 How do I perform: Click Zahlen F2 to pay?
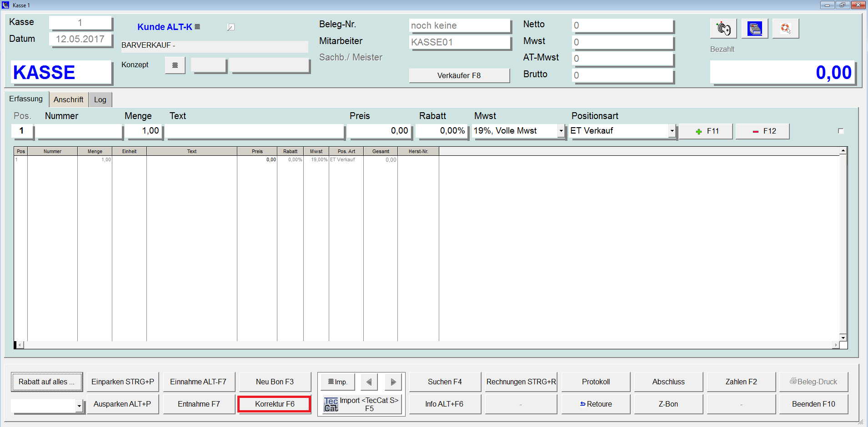741,382
